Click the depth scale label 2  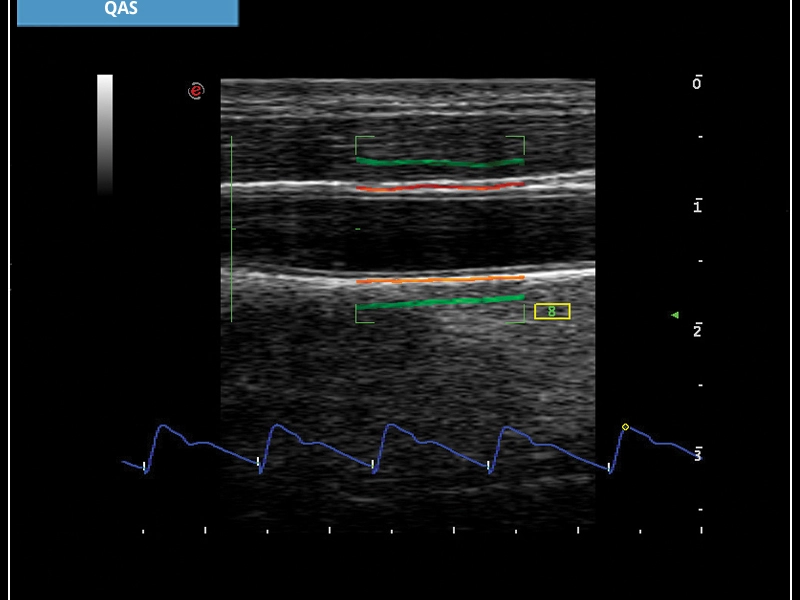(697, 330)
